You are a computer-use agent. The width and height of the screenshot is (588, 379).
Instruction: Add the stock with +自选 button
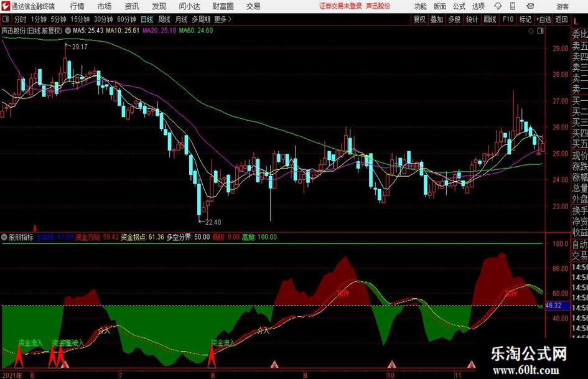543,19
